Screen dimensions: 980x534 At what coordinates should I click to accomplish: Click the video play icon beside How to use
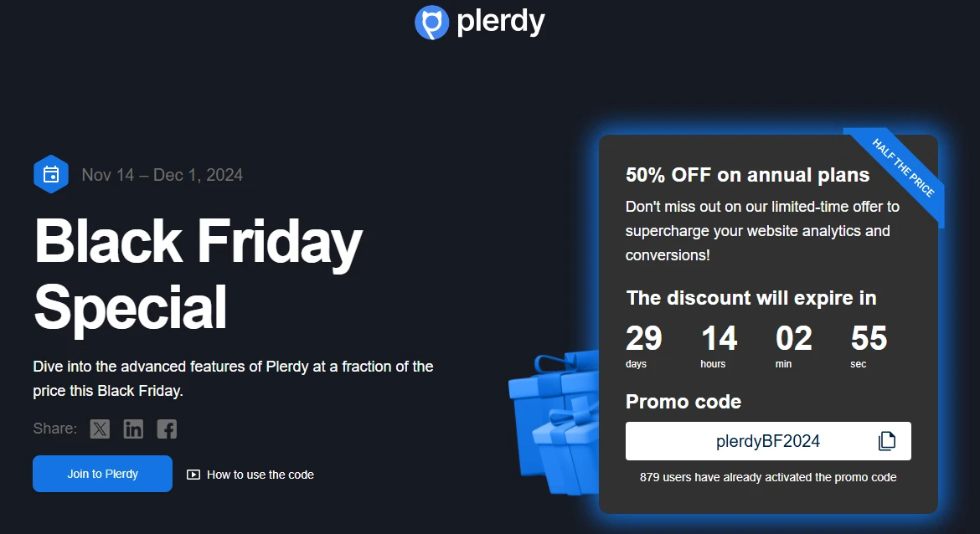[x=193, y=475]
